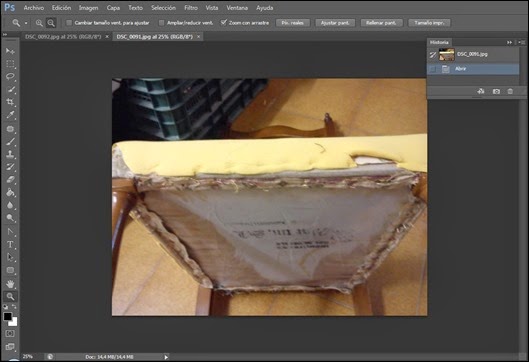Viewport: 529px width, 362px height.
Task: Set history brush source on DSC_0091.jpg snapshot
Action: [433, 55]
